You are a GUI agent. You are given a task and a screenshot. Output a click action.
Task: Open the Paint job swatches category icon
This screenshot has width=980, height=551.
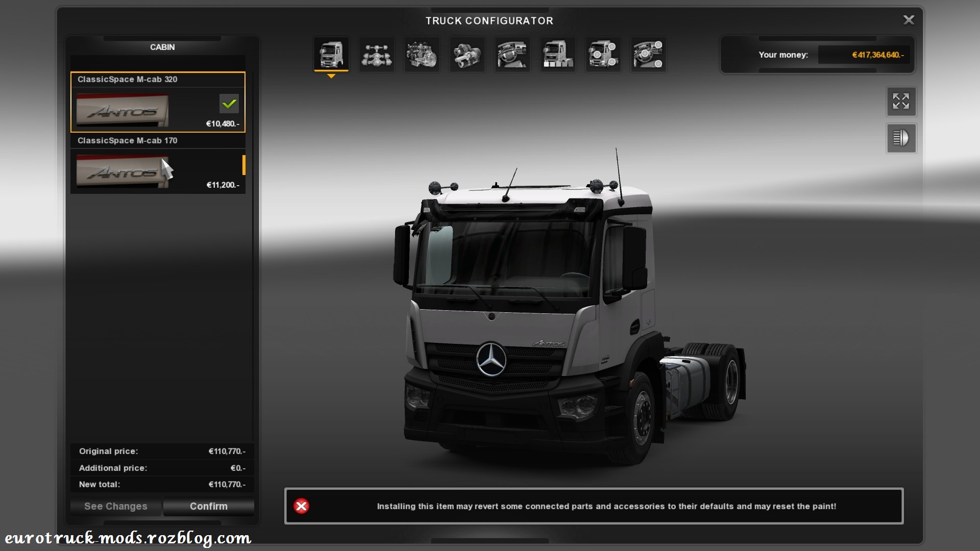point(557,54)
